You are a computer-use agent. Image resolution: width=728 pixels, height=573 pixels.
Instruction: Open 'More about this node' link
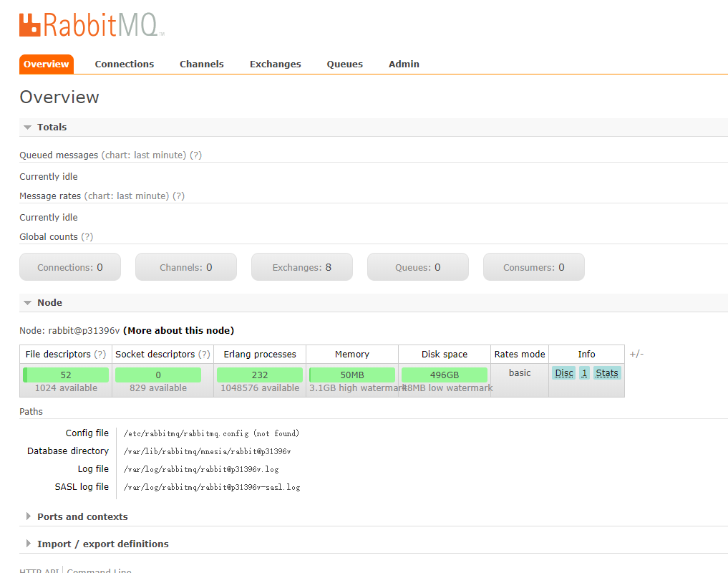point(178,330)
